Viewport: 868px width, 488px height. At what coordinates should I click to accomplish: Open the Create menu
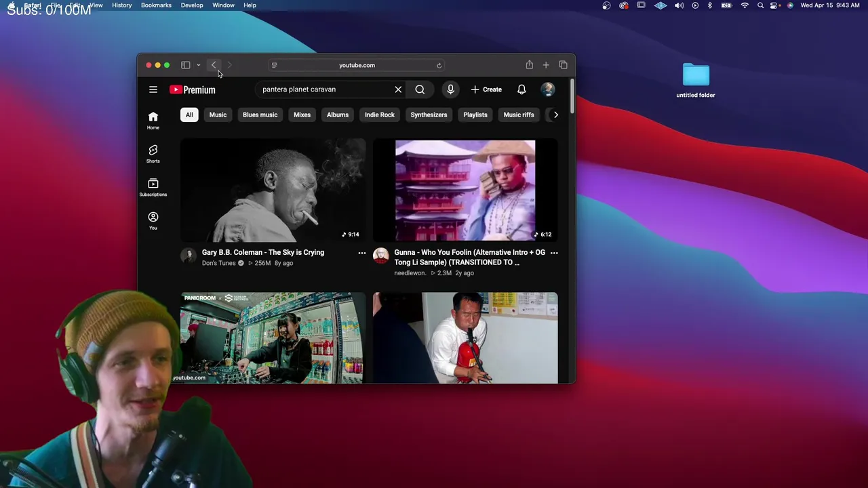point(486,89)
